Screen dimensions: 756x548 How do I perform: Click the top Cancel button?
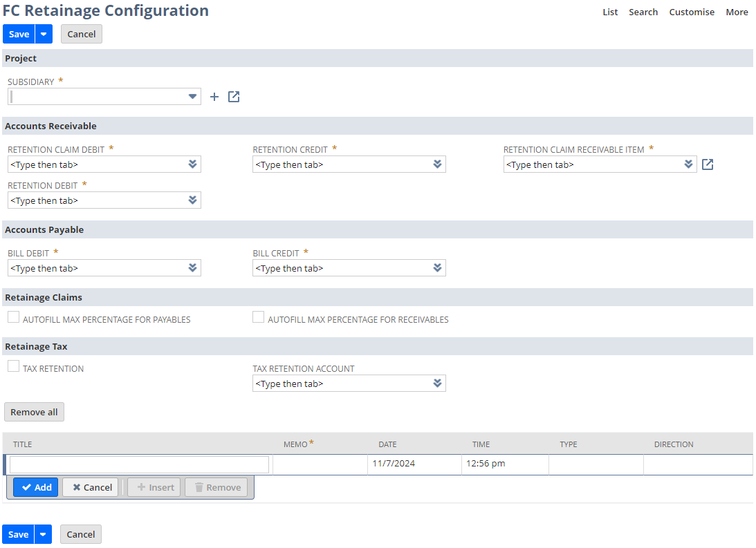coord(82,34)
